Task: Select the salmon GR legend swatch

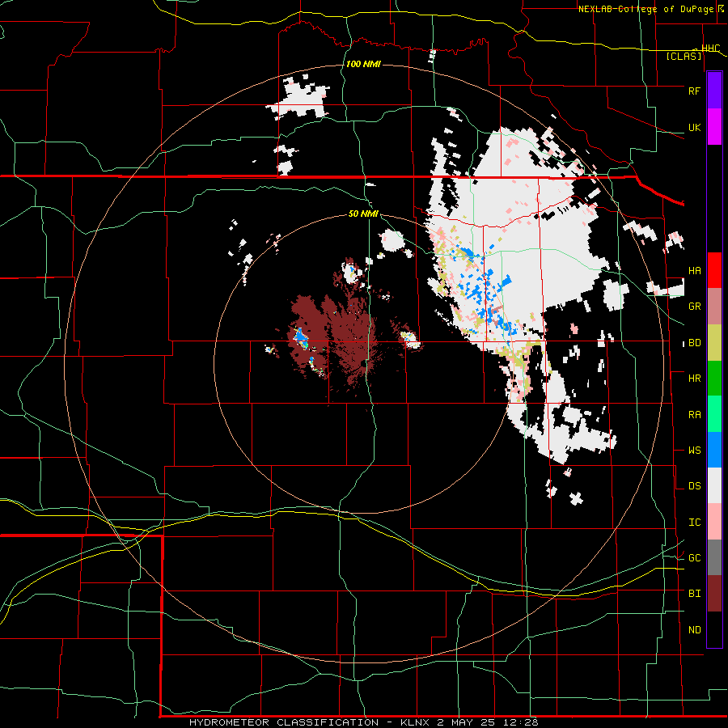Action: pos(714,306)
